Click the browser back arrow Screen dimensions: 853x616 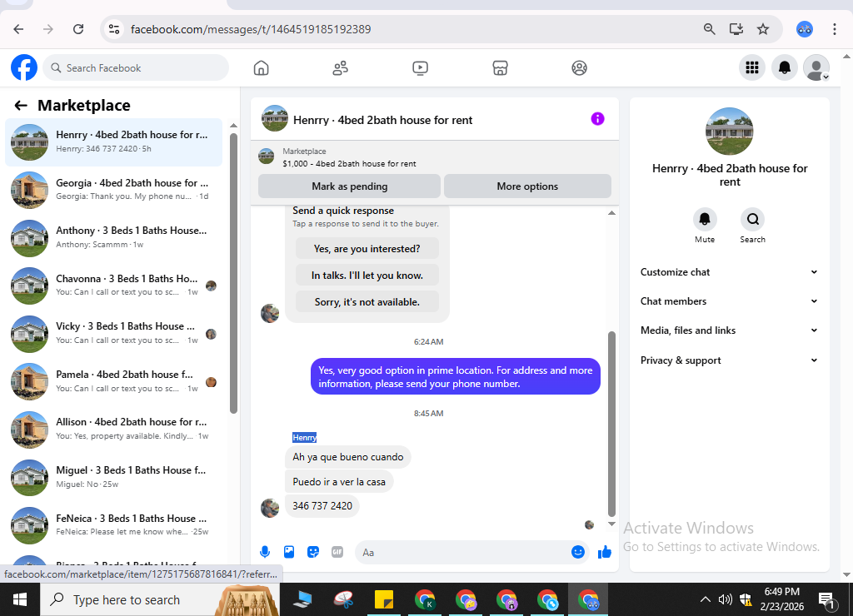pos(18,29)
